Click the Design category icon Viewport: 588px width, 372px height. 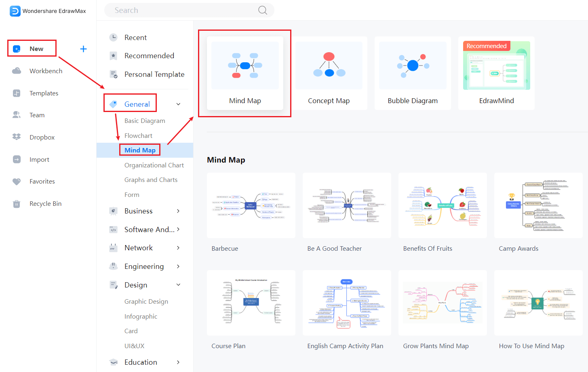click(114, 285)
